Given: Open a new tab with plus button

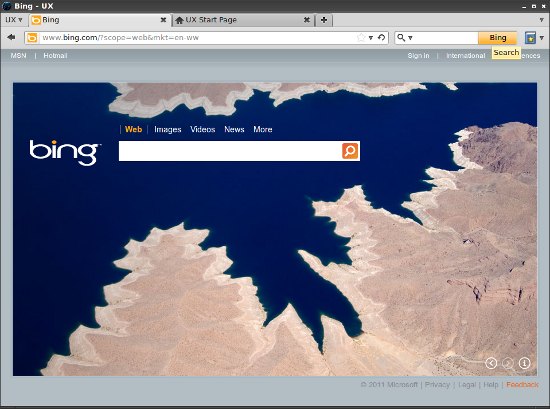Looking at the screenshot, I should point(324,20).
